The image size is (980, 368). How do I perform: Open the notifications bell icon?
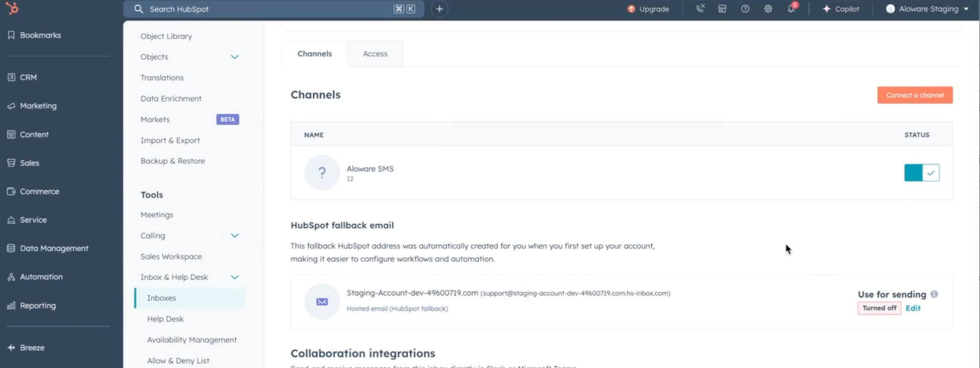(x=791, y=9)
